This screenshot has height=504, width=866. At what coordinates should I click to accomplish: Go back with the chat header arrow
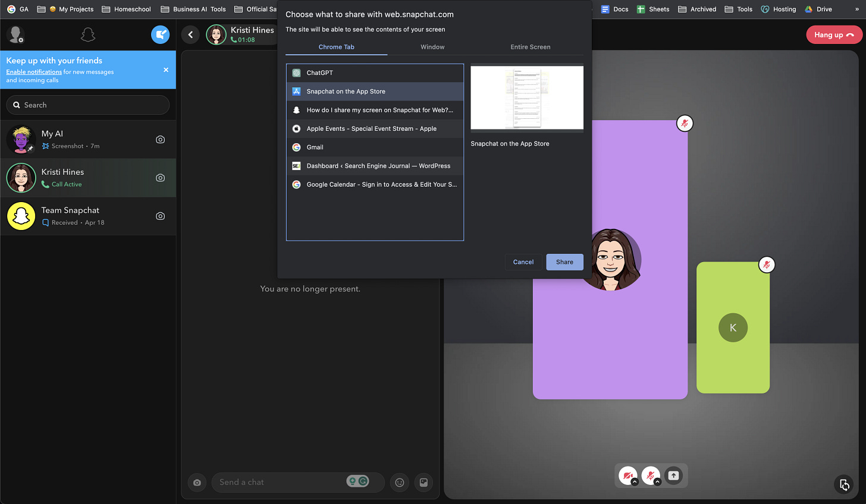tap(190, 35)
